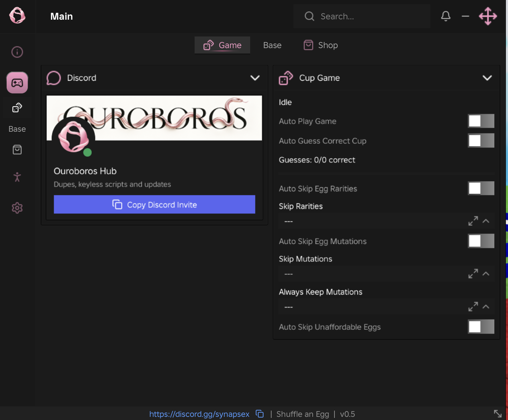The height and width of the screenshot is (420, 508).
Task: Switch to the Shop tab
Action: tap(321, 45)
